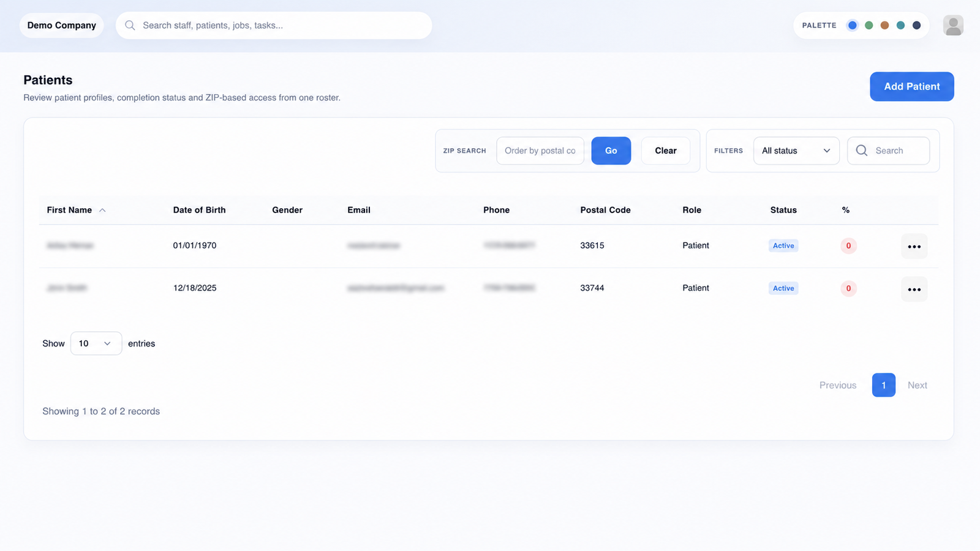Click the Demo Company button
Viewport: 980px width, 551px height.
point(62,25)
